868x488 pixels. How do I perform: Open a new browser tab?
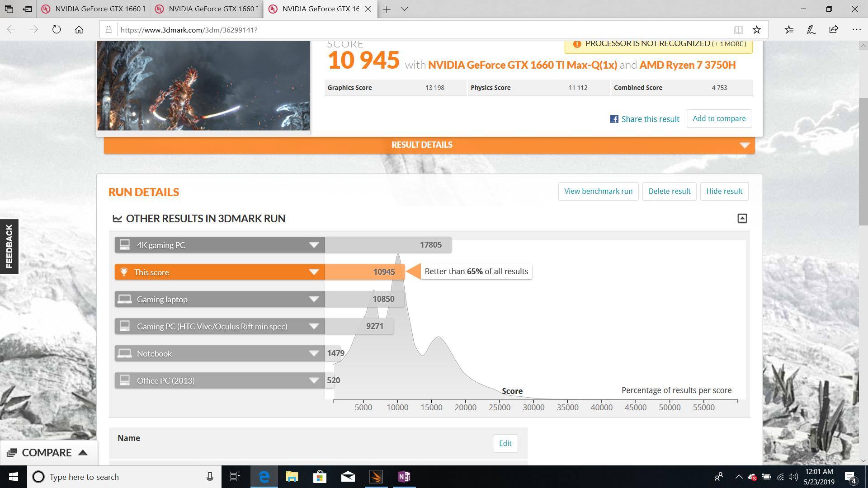pos(387,9)
